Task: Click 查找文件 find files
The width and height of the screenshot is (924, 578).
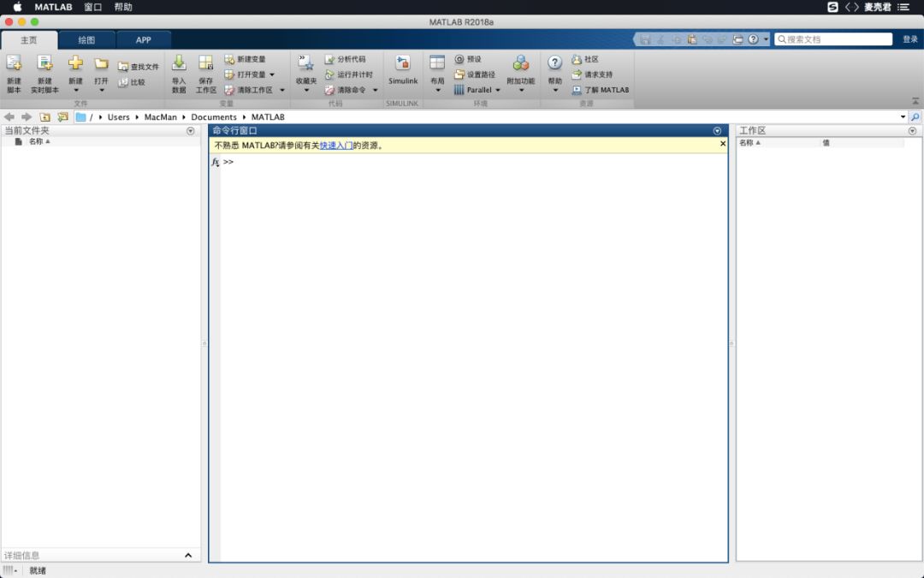Action: coord(139,67)
